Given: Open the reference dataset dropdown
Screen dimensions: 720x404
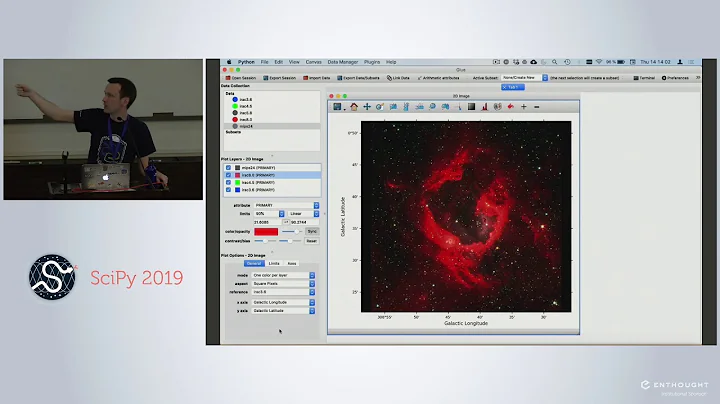Looking at the screenshot, I should (283, 292).
